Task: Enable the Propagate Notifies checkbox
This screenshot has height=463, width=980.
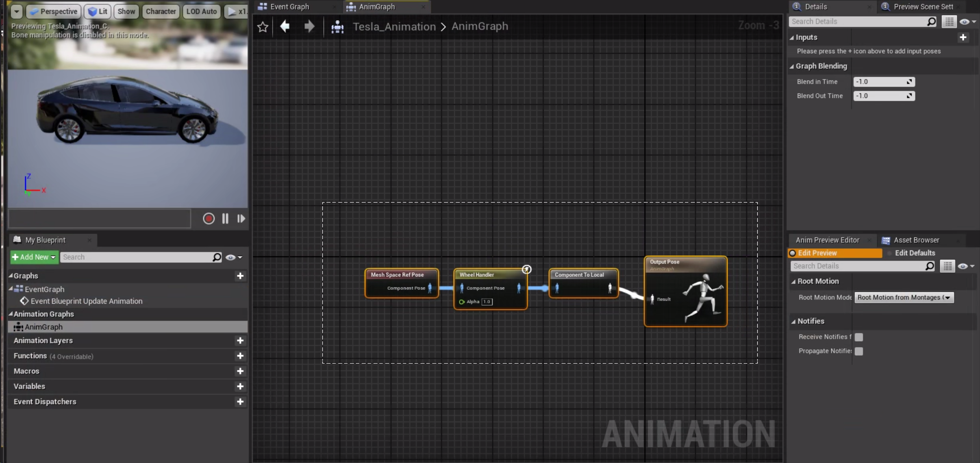Action: [x=859, y=351]
